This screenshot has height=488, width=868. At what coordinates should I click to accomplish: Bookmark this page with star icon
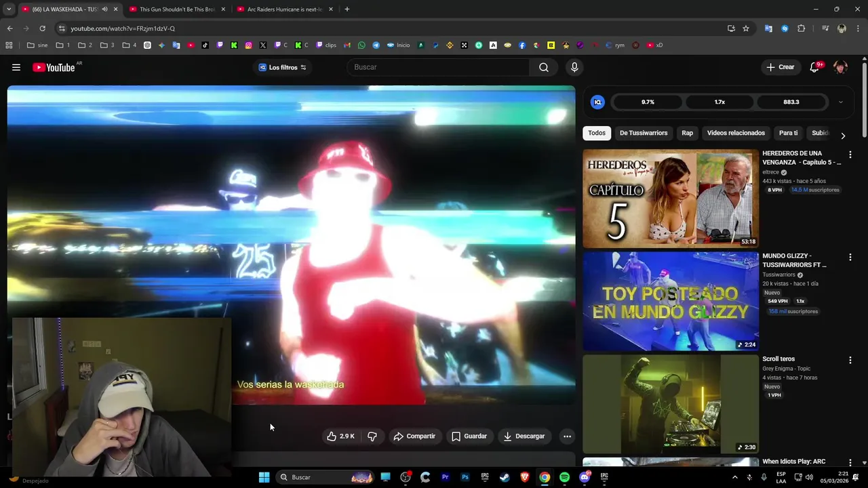tap(746, 28)
